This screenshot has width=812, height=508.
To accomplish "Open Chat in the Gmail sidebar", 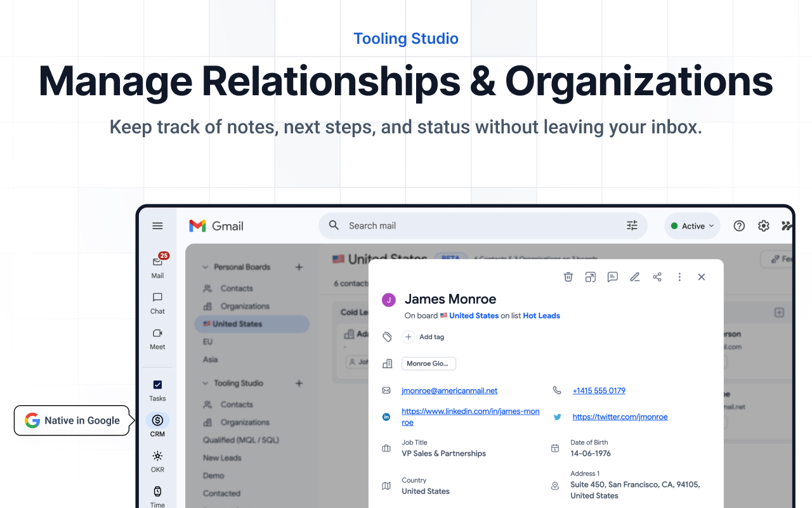I will point(157,303).
